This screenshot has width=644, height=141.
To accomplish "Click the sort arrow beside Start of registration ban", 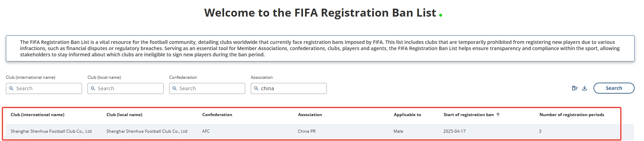I will pos(498,115).
